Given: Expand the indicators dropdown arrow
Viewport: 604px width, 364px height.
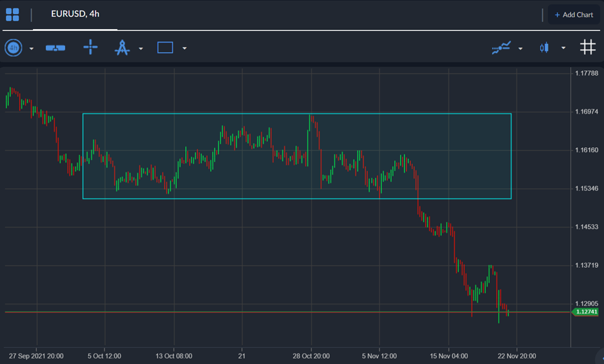Looking at the screenshot, I should coord(520,48).
